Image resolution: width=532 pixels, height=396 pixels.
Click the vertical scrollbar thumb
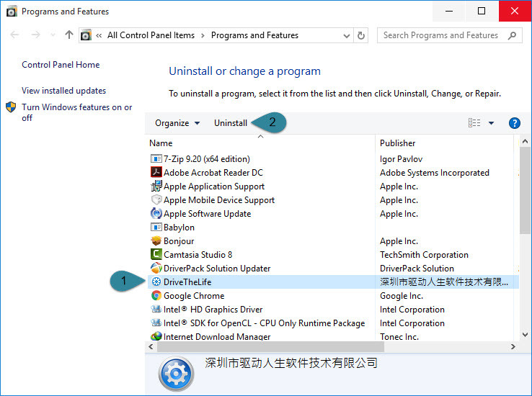pos(525,191)
